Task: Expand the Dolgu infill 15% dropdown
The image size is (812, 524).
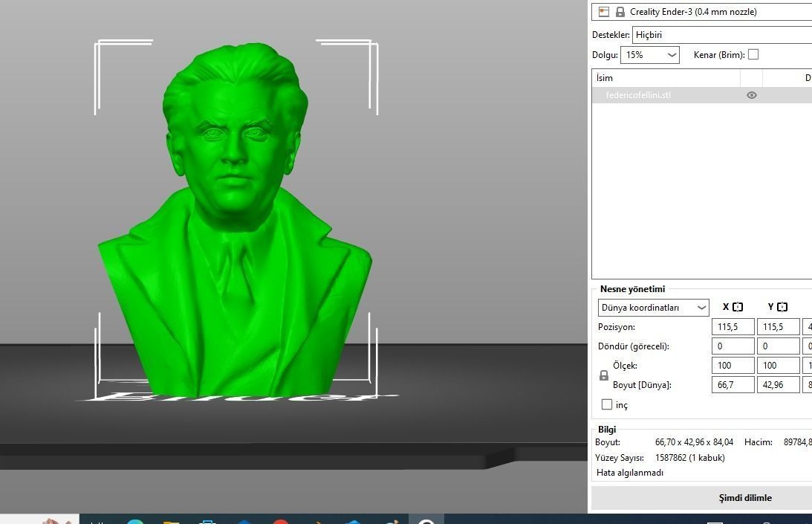Action: click(x=650, y=54)
